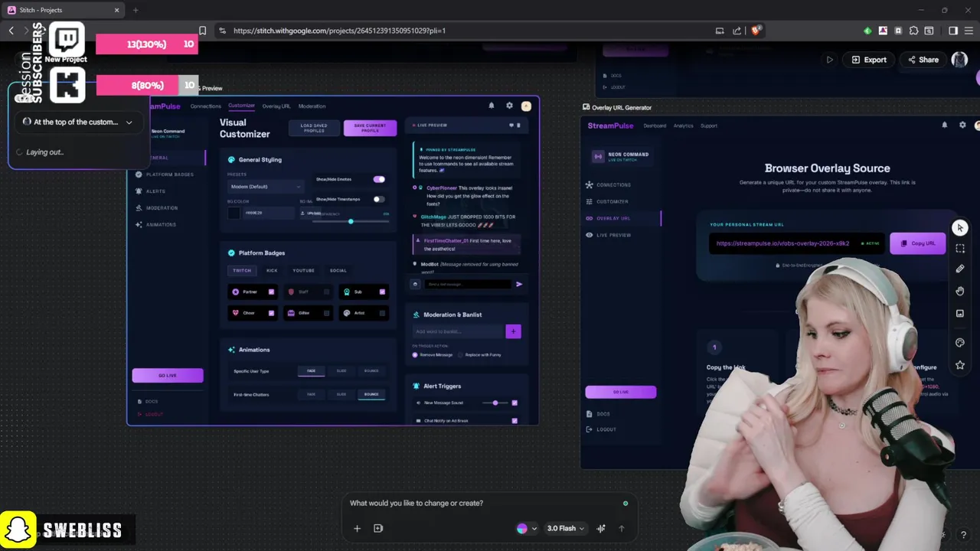980x551 pixels.
Task: Click GO LIVE in Overlay URL Generator sidebar
Action: 621,392
